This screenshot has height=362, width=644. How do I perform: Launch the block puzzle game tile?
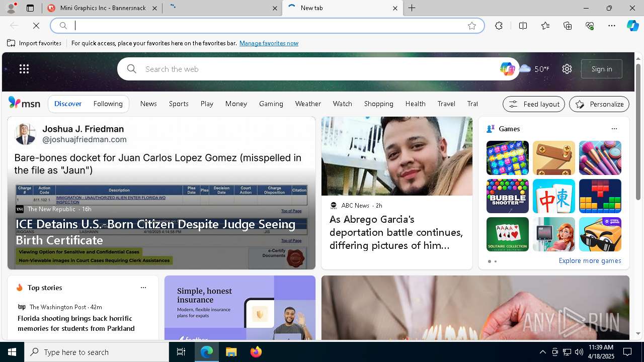point(600,196)
